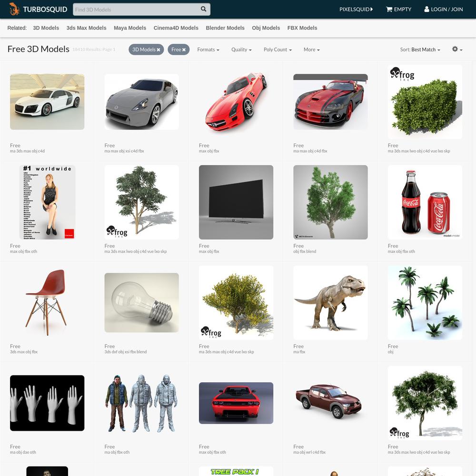Open the red Dodge Challenger thumbnail

pos(236,403)
